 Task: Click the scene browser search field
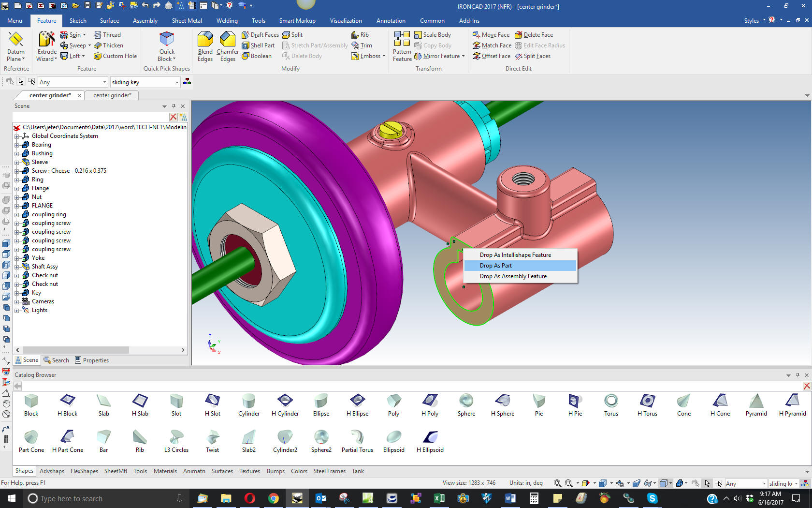point(91,117)
